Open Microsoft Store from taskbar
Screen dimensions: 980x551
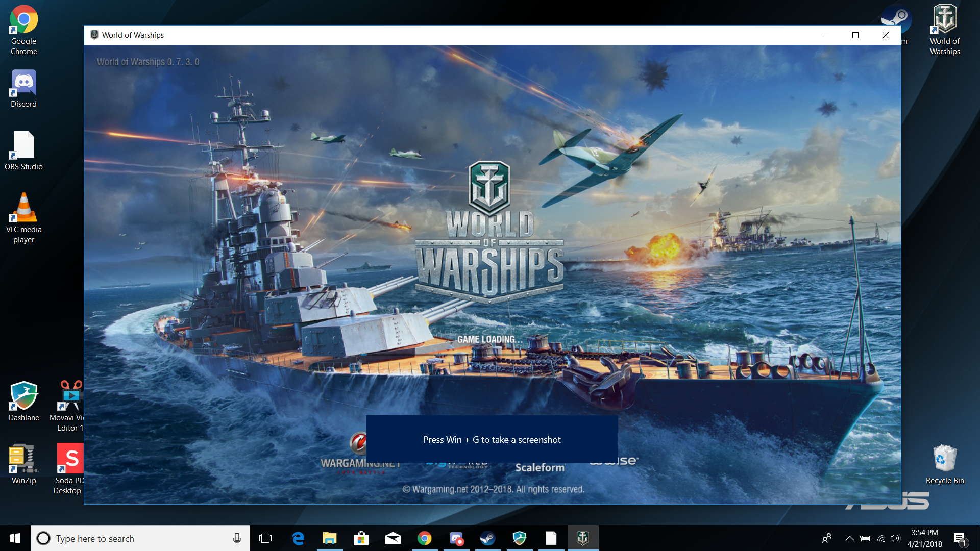click(361, 538)
